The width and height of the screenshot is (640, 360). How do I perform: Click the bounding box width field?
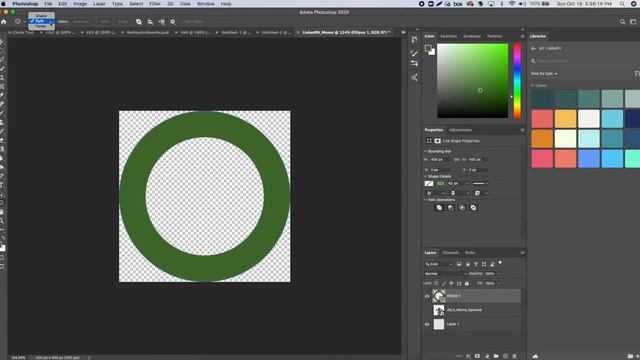coord(440,160)
